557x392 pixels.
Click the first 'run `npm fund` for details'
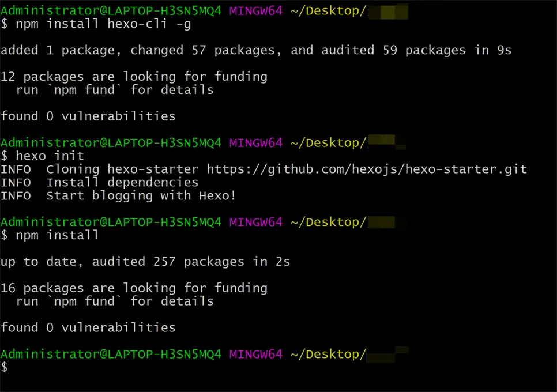click(x=115, y=90)
